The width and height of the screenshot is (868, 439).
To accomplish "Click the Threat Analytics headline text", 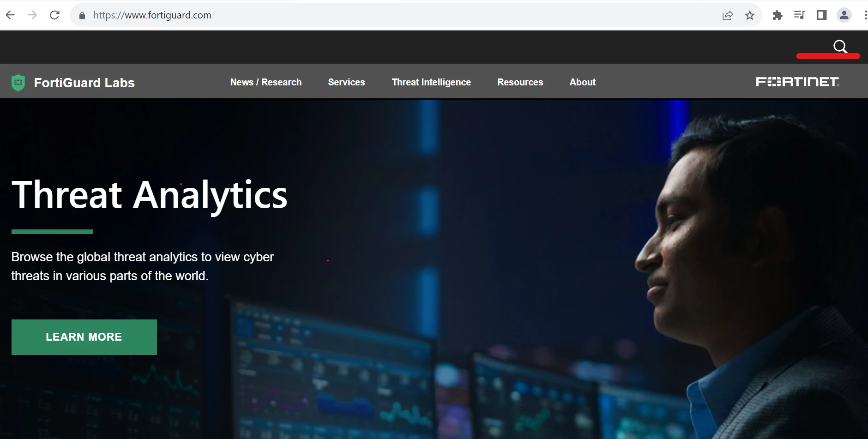I will click(149, 195).
